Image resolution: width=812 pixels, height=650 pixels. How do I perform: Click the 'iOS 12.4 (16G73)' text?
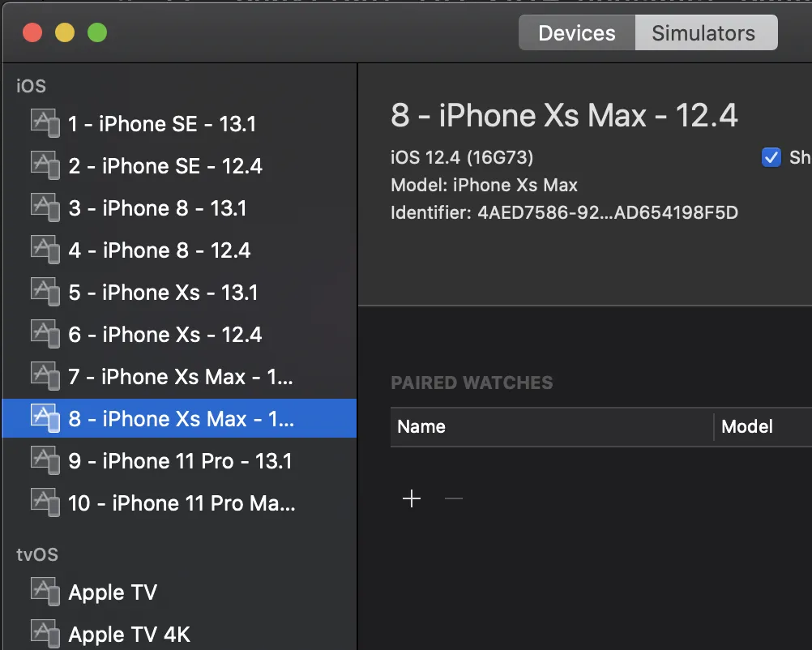pyautogui.click(x=462, y=157)
